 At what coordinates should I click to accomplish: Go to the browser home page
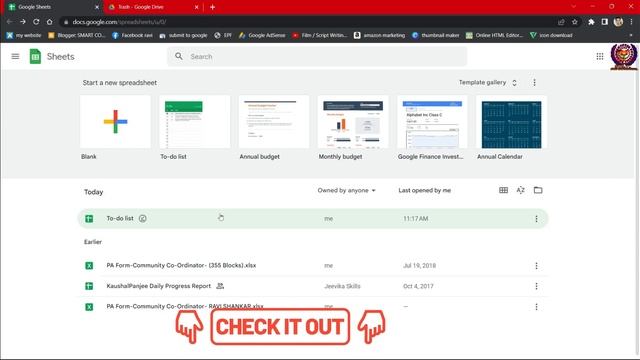click(x=49, y=22)
